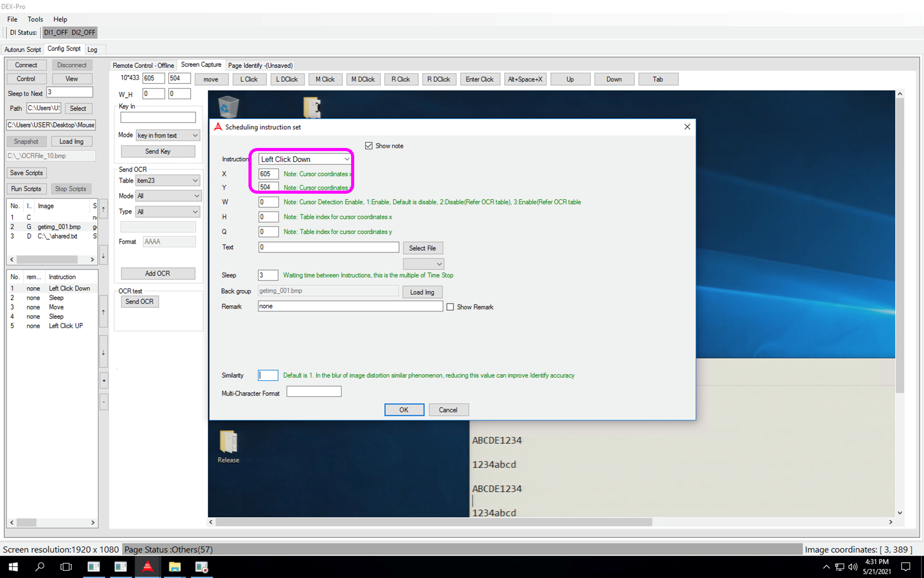
Task: Click the L Click button
Action: coord(249,79)
